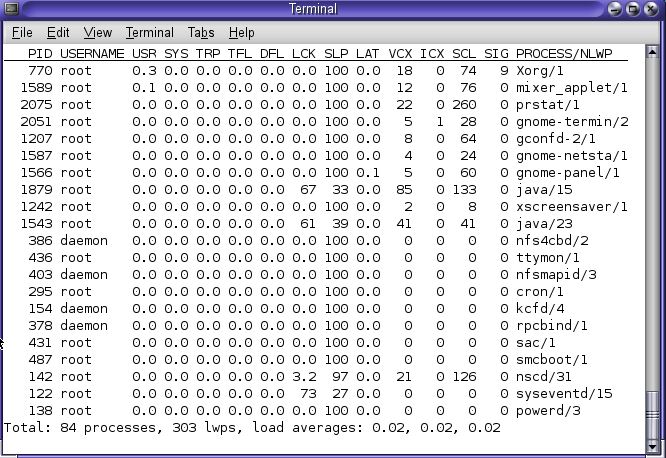666x458 pixels.
Task: Click PID 770 in the Xorg row
Action: tap(40, 71)
